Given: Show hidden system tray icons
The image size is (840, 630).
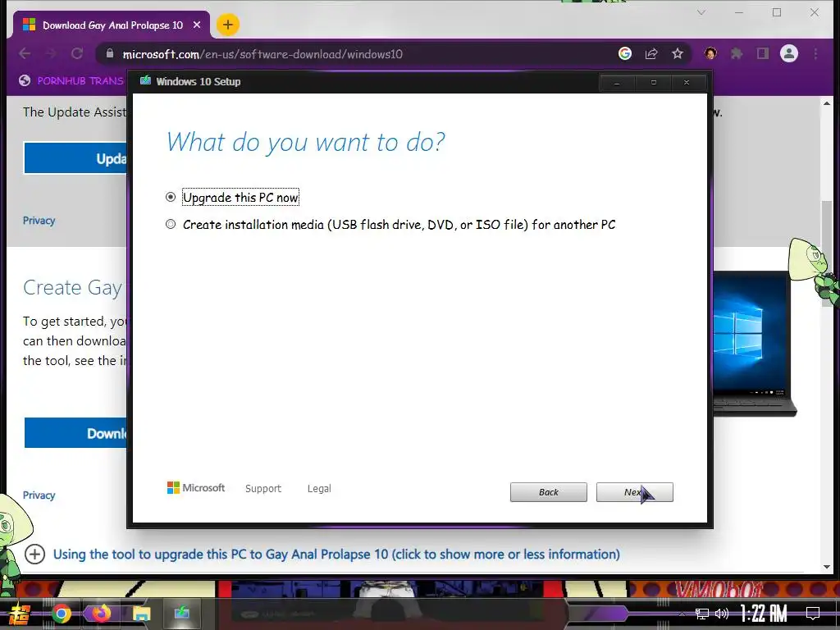Looking at the screenshot, I should (682, 614).
